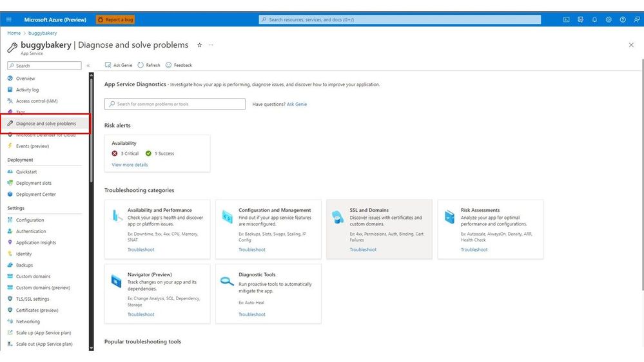Focus Search for common problems or tools
The height and width of the screenshot is (362, 644).
tap(175, 104)
